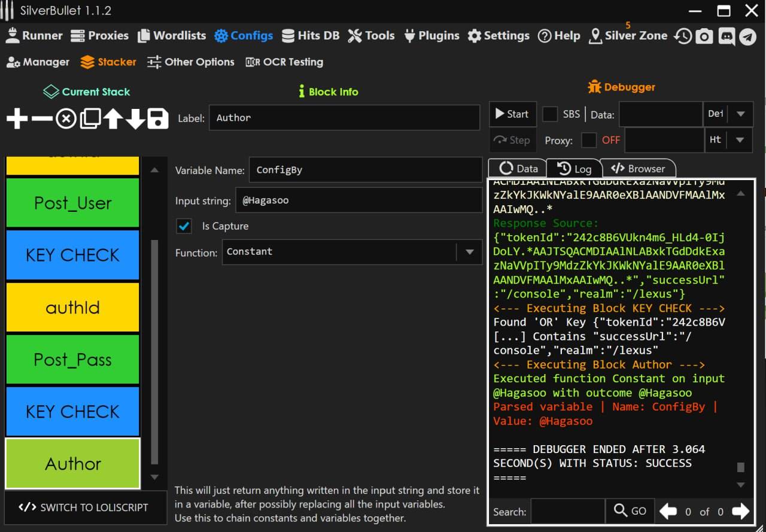Image resolution: width=766 pixels, height=532 pixels.
Task: Enable the SBS checkbox in debugger
Action: 549,114
